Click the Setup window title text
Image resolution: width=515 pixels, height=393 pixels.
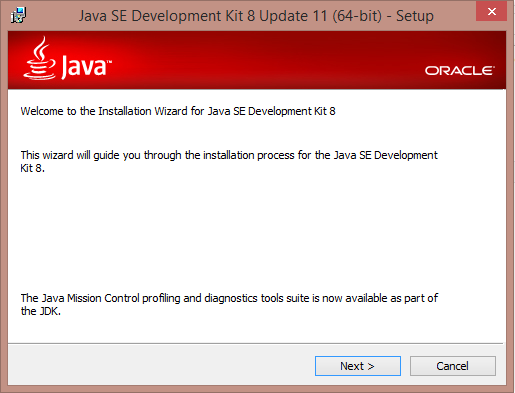click(x=256, y=16)
